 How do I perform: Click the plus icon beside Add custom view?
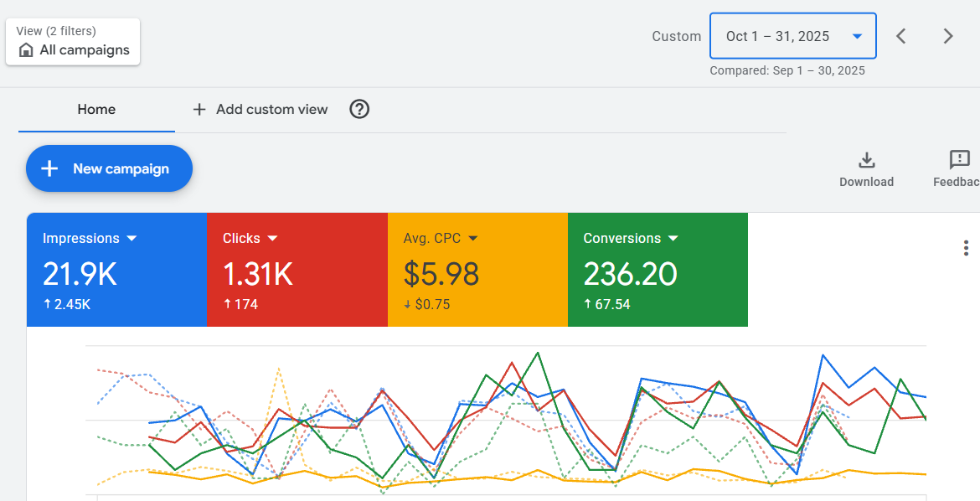(x=199, y=109)
